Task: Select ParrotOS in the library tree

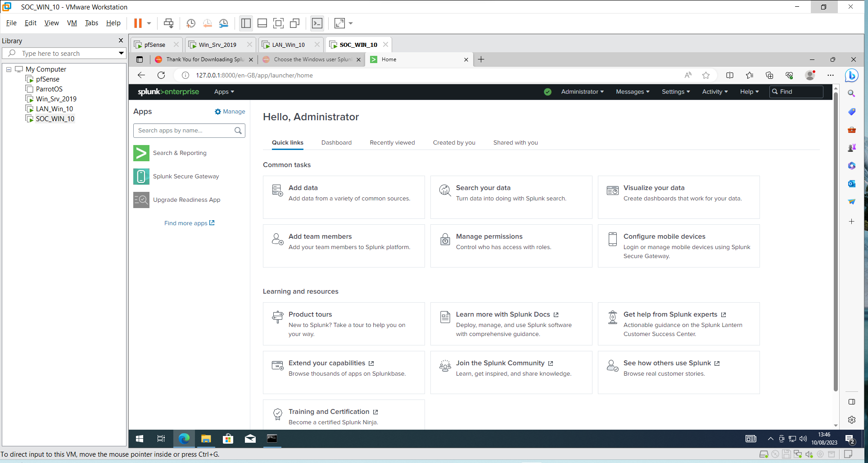Action: (x=49, y=89)
